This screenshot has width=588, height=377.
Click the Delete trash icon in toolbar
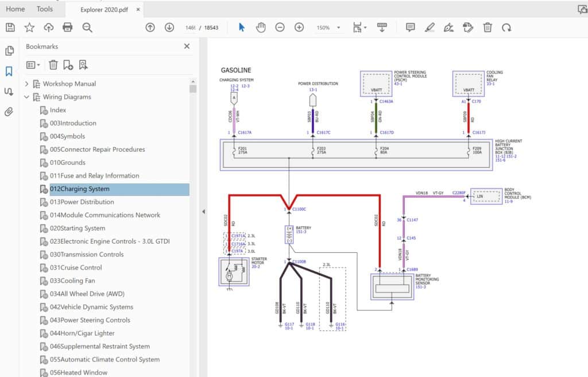[x=488, y=28]
